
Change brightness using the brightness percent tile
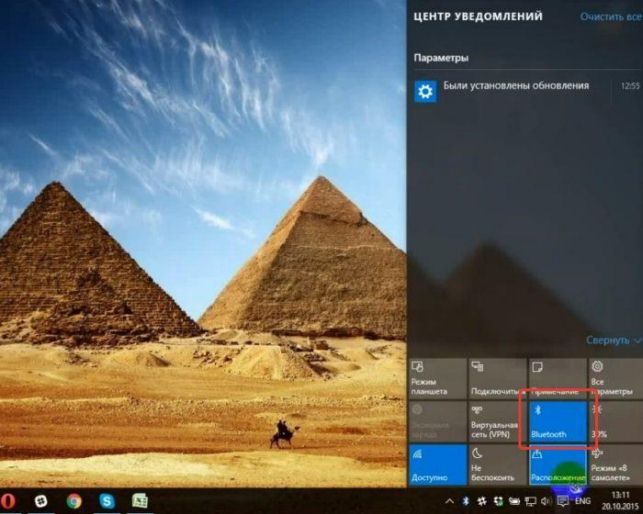click(x=616, y=421)
